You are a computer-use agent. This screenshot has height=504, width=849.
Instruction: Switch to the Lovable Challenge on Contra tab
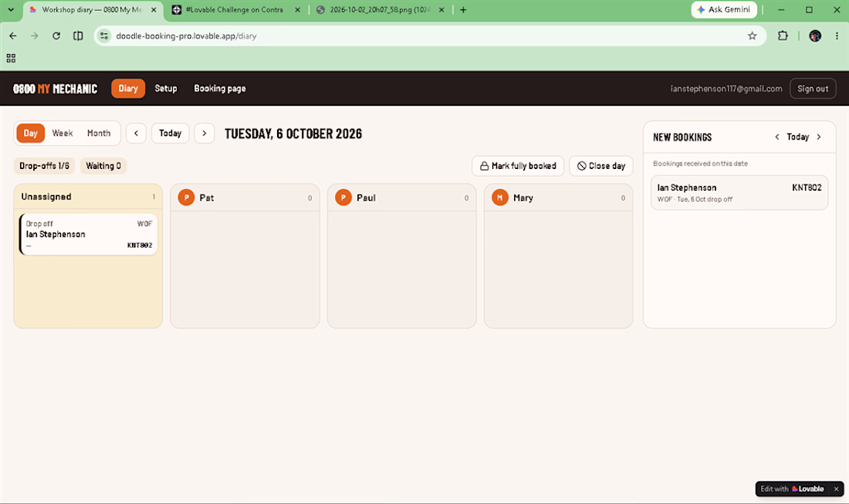pyautogui.click(x=234, y=10)
